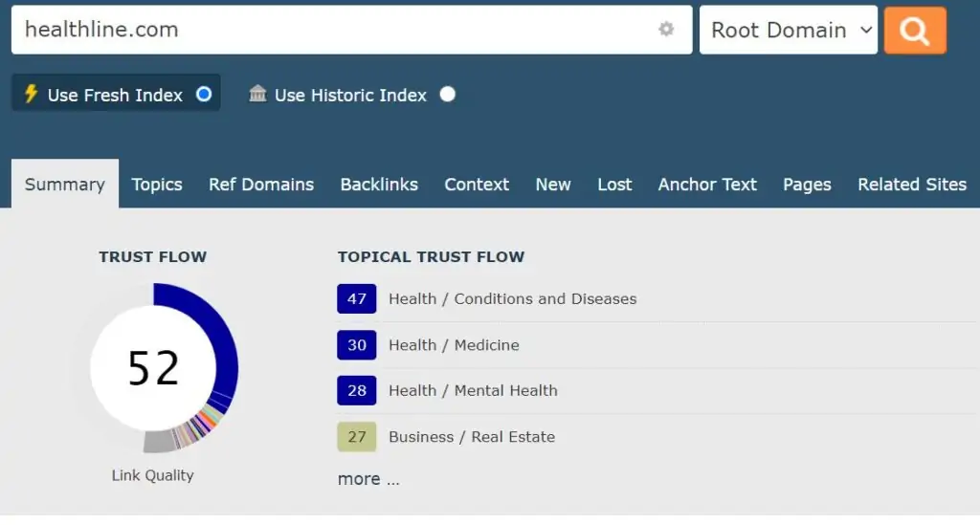Go to the Context tab
This screenshot has width=980, height=525.
tap(477, 185)
